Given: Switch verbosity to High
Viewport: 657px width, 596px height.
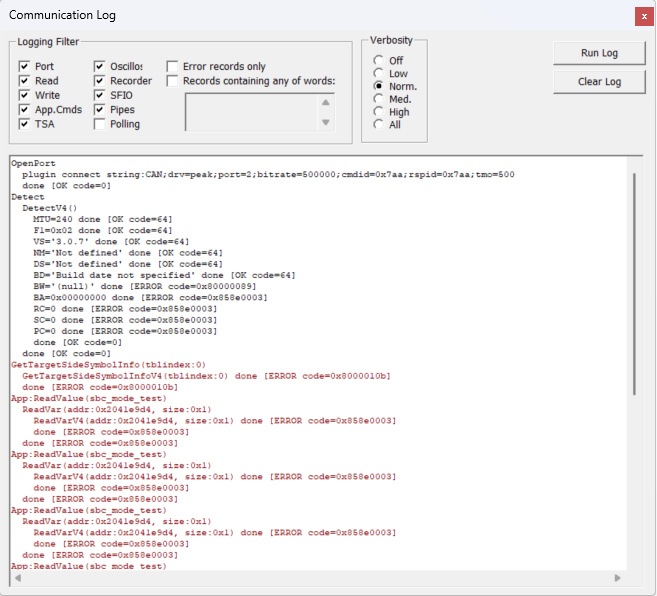Looking at the screenshot, I should tap(378, 112).
